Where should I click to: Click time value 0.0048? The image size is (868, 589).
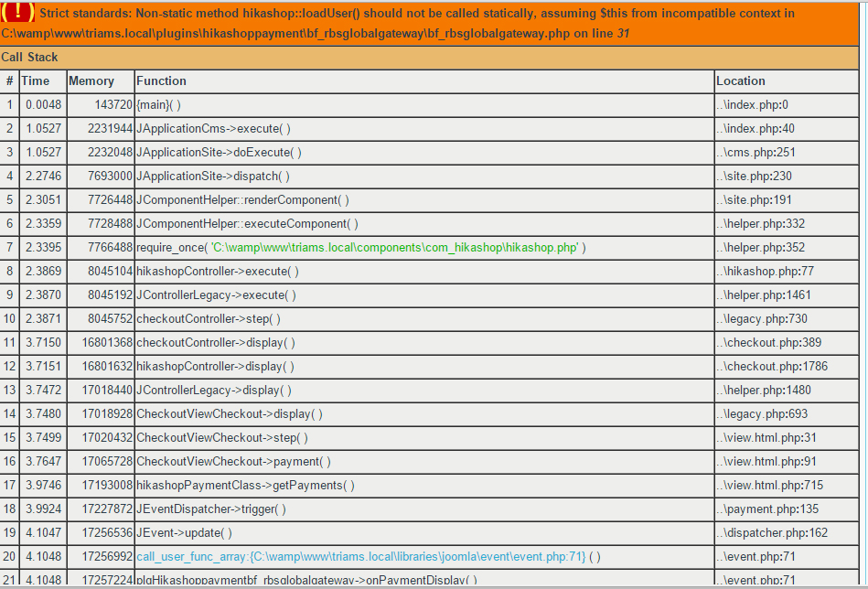click(44, 104)
